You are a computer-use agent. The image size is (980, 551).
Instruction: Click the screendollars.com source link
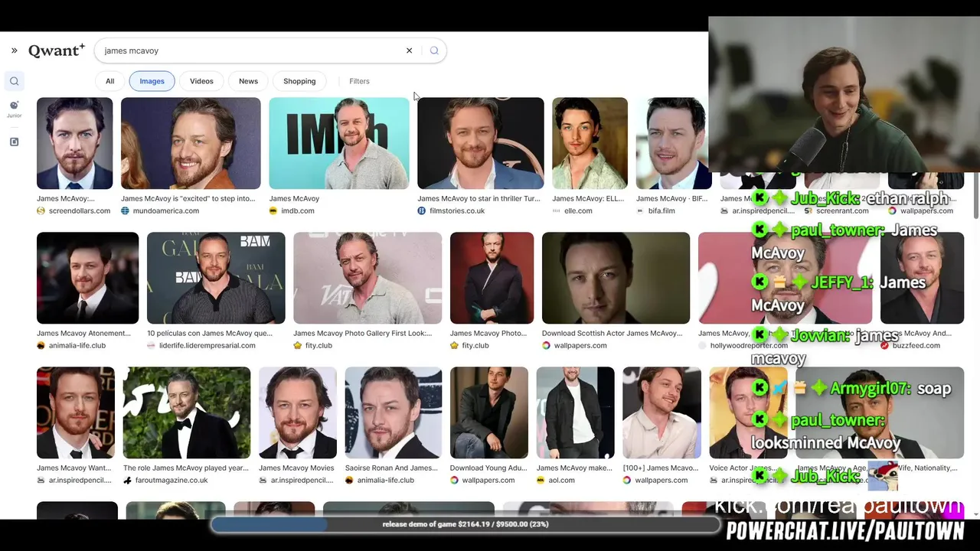pos(80,211)
